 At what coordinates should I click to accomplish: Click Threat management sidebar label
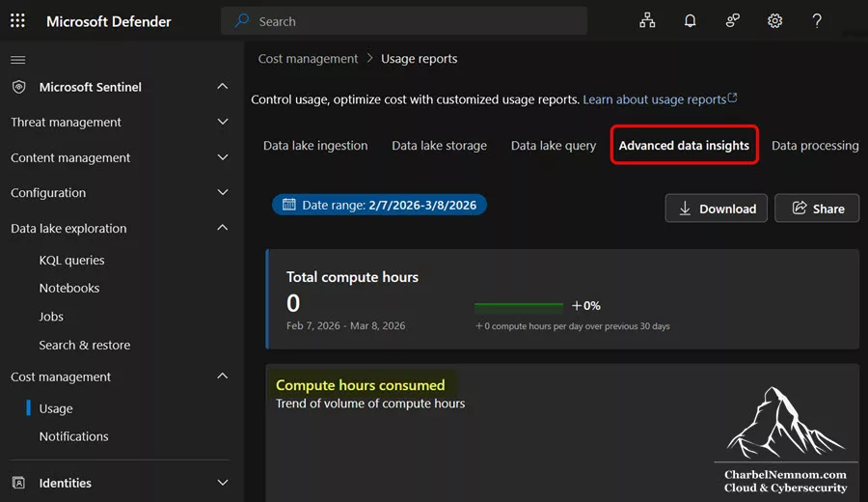point(66,122)
